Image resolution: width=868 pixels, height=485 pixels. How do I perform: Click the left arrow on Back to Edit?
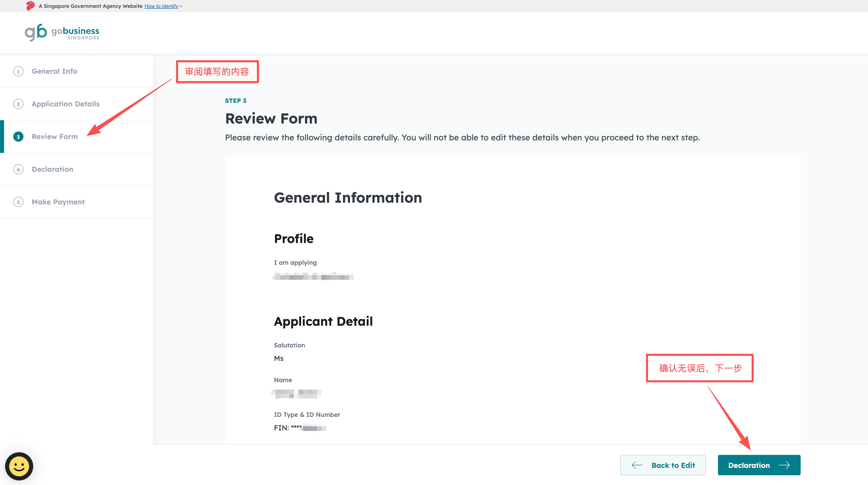(x=637, y=465)
